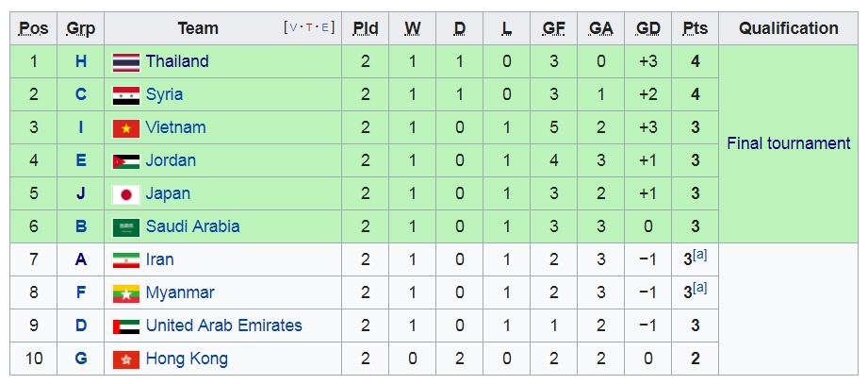Click the Myanmar flag icon

(x=126, y=293)
